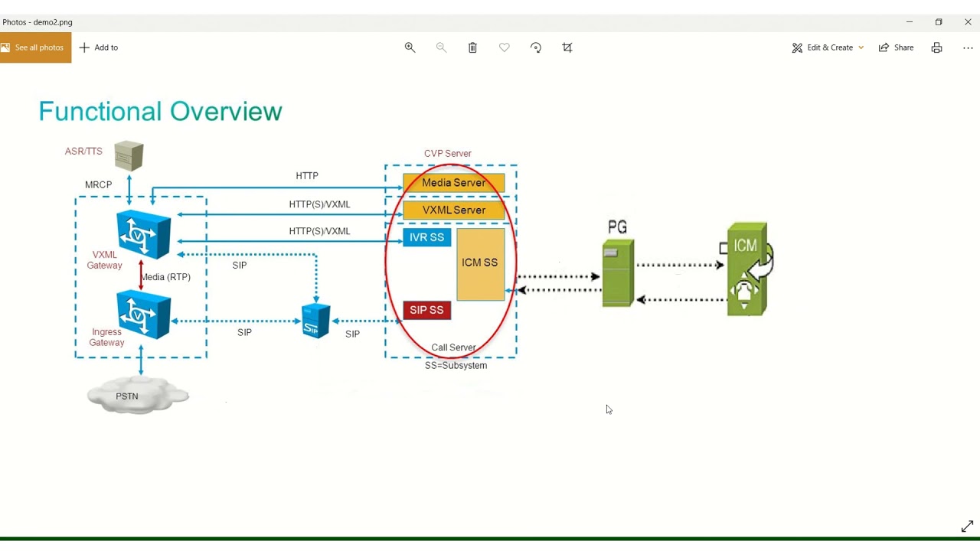This screenshot has height=551, width=980.
Task: Delete the photo with trash icon
Action: point(472,47)
